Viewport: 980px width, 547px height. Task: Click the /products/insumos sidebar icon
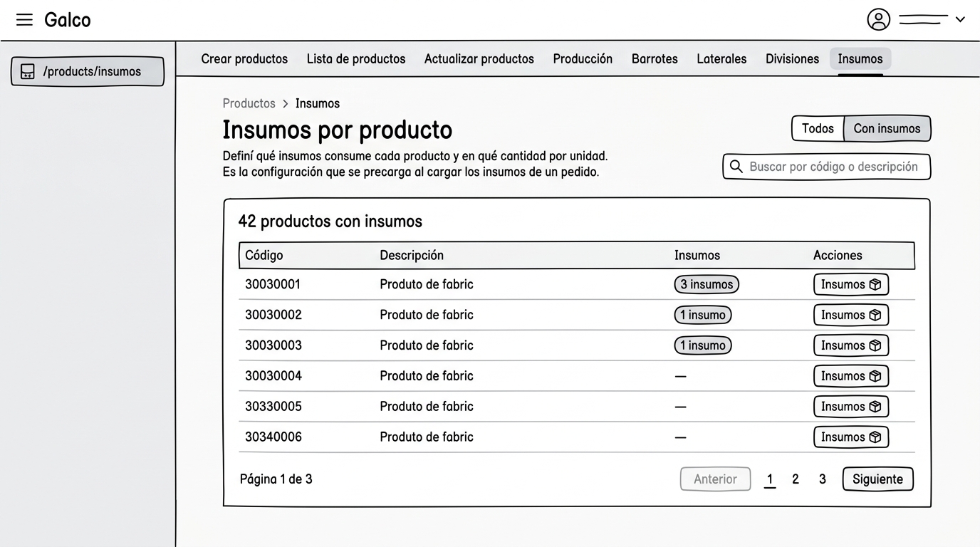(28, 71)
